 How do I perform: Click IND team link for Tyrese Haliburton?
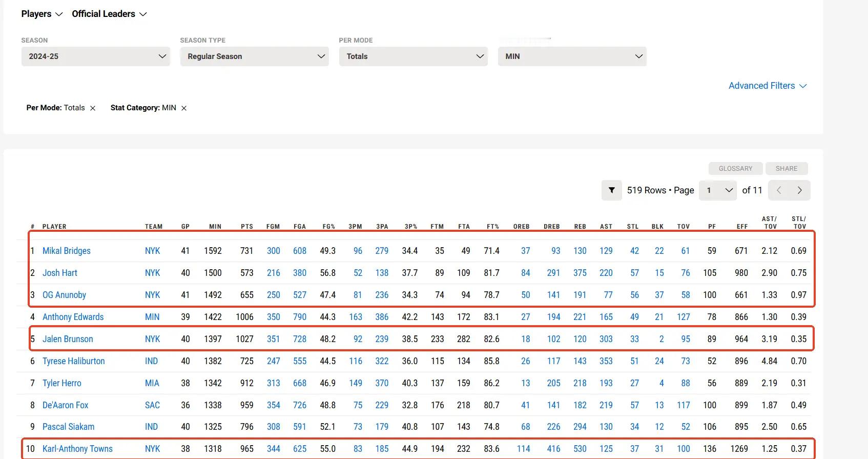coord(151,361)
